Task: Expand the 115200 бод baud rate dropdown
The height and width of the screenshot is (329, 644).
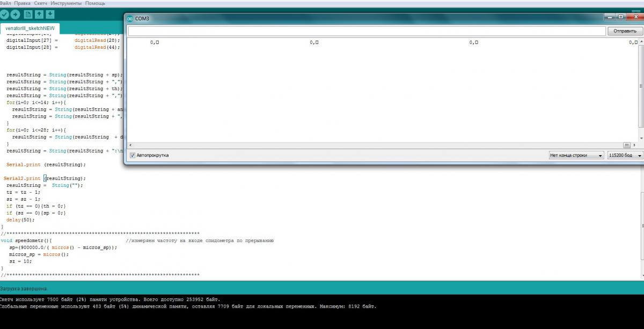Action: [624, 155]
